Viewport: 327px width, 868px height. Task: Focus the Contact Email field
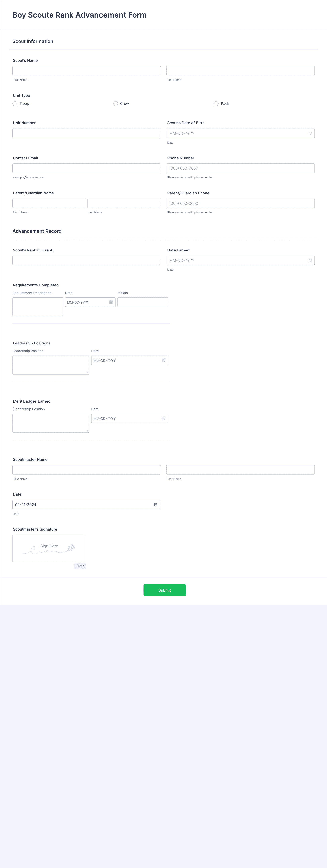coord(86,168)
